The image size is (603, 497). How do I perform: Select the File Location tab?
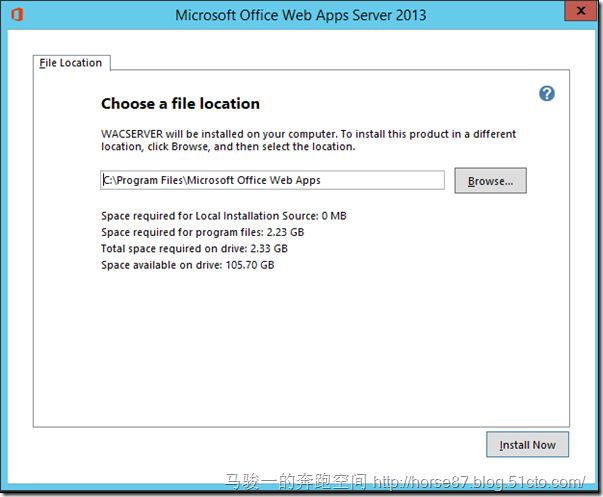click(x=71, y=63)
